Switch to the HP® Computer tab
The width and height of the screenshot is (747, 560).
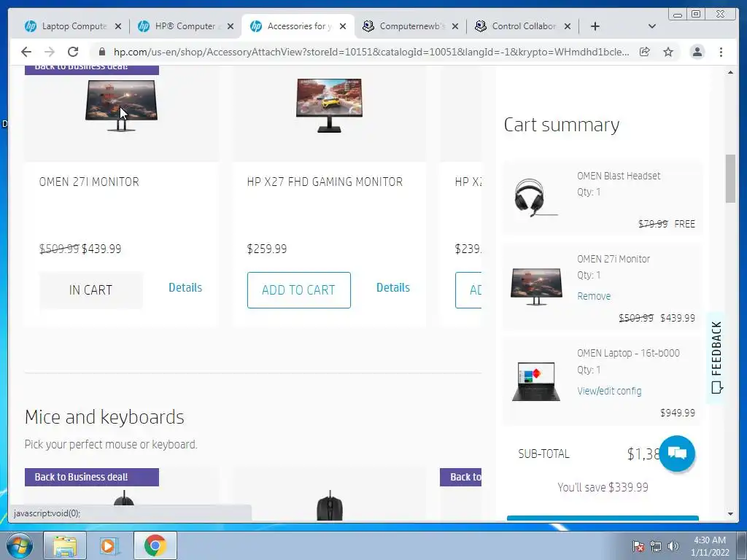pos(186,26)
